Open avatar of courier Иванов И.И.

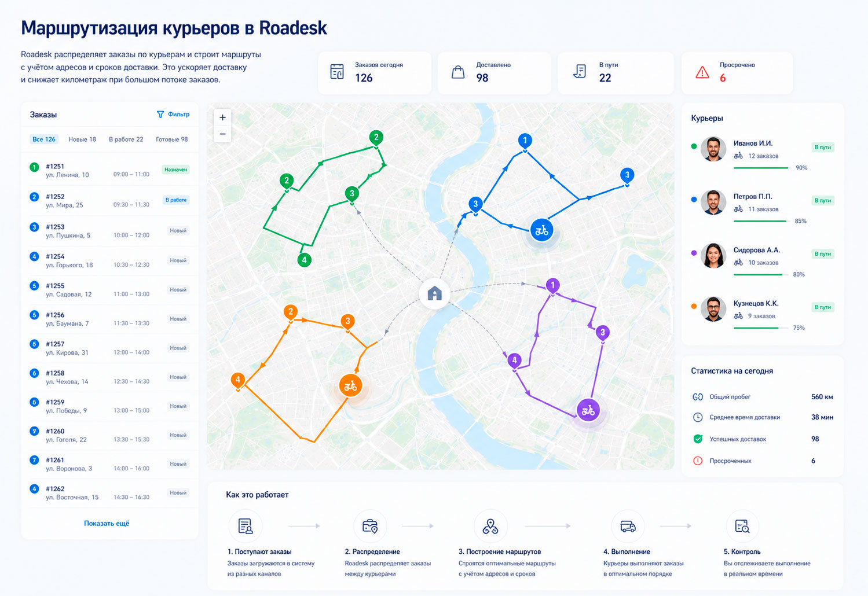pos(713,149)
